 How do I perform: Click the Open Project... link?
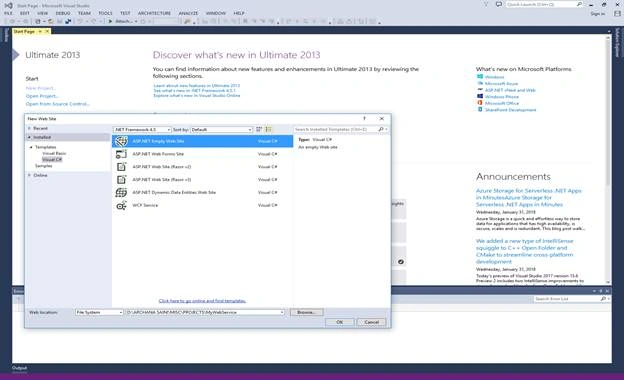pos(42,96)
